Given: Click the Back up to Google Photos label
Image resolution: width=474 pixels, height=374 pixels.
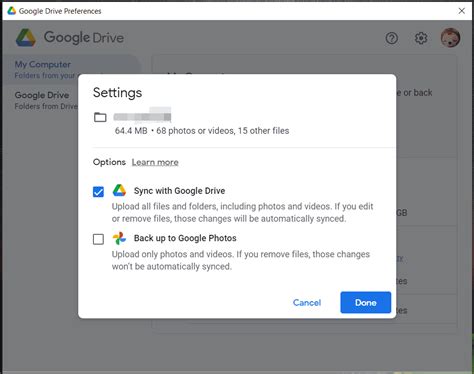Looking at the screenshot, I should (185, 238).
